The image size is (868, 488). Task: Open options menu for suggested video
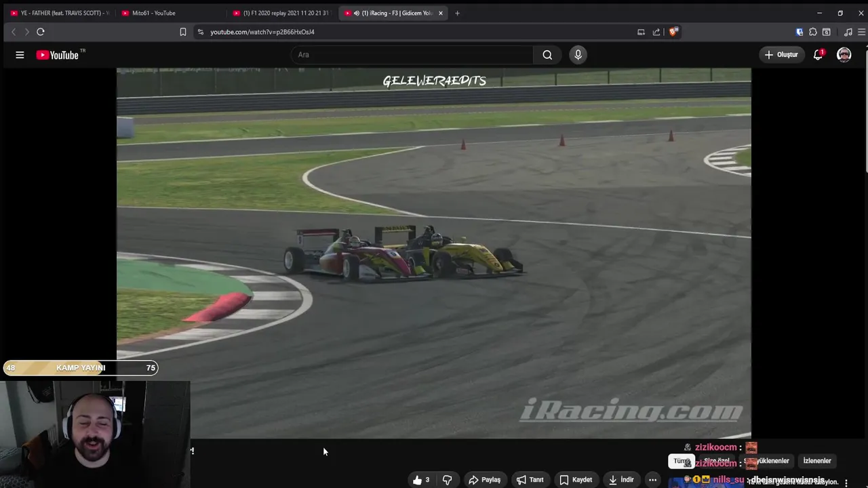846,483
